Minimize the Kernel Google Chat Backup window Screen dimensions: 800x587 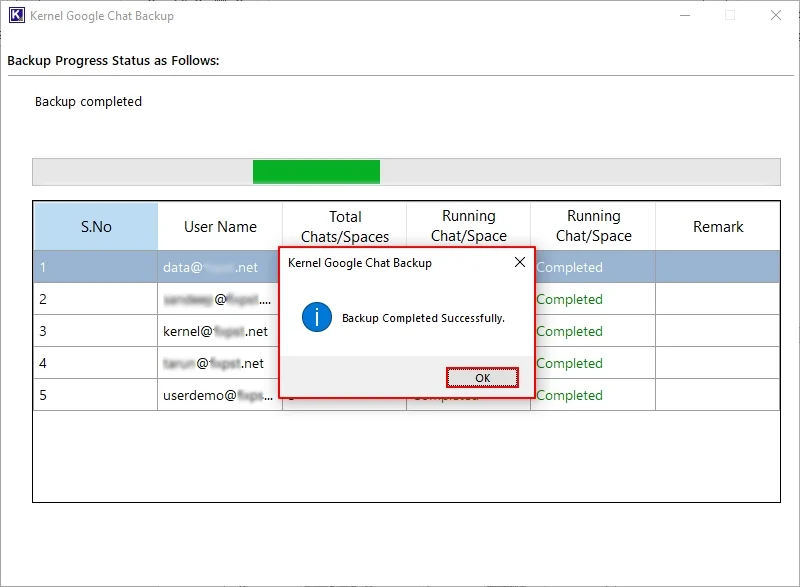[x=684, y=15]
